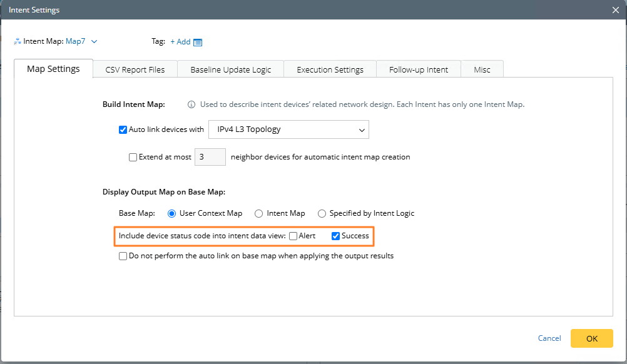Switch to the CSV Report Files tab
627x364 pixels.
coord(135,69)
